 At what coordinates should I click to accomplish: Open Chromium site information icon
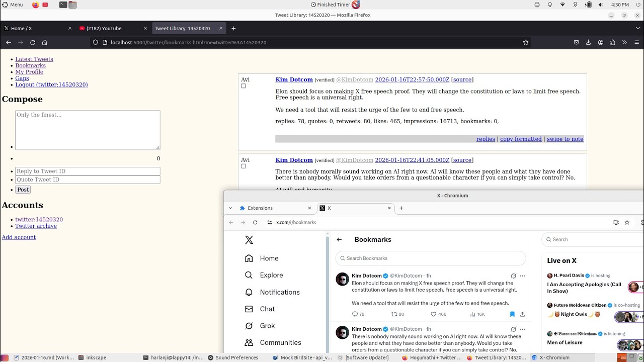(270, 222)
